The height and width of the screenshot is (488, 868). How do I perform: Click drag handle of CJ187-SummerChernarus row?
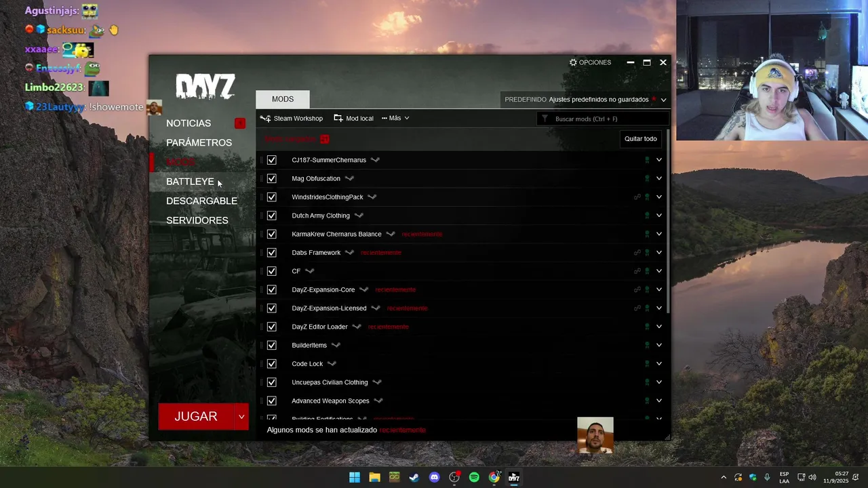tap(261, 160)
